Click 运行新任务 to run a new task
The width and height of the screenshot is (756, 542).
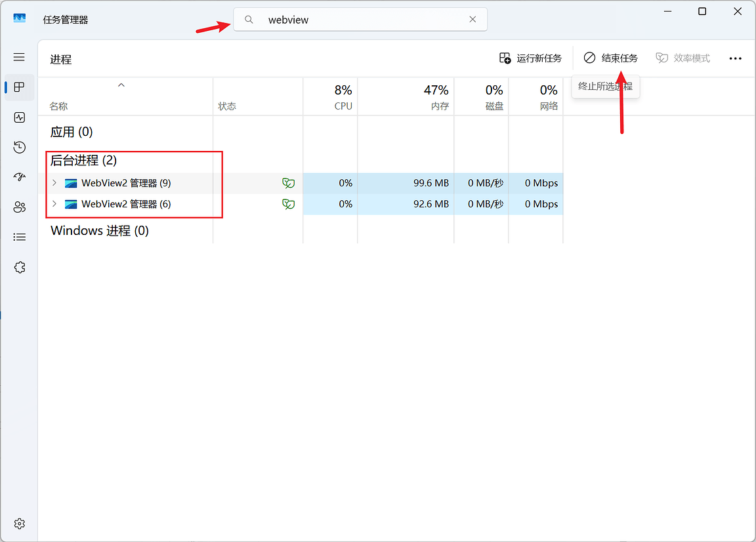tap(530, 58)
